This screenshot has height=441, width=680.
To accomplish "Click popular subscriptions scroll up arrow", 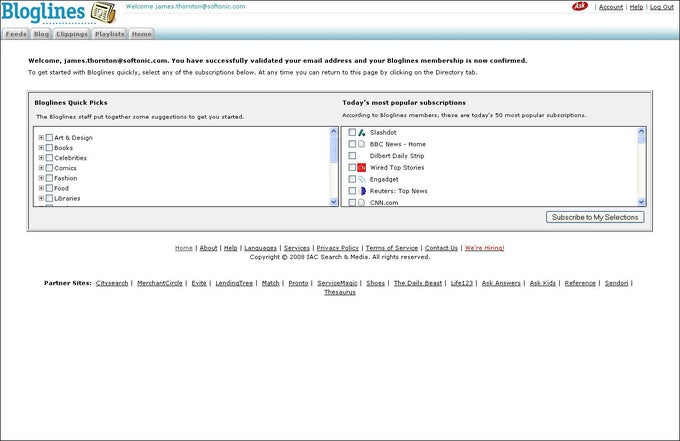I will pos(641,131).
